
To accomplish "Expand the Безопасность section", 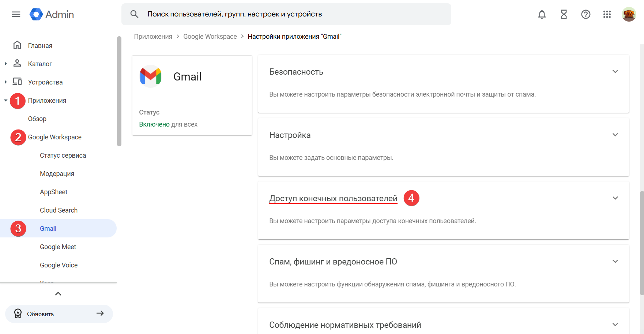I will coord(615,72).
